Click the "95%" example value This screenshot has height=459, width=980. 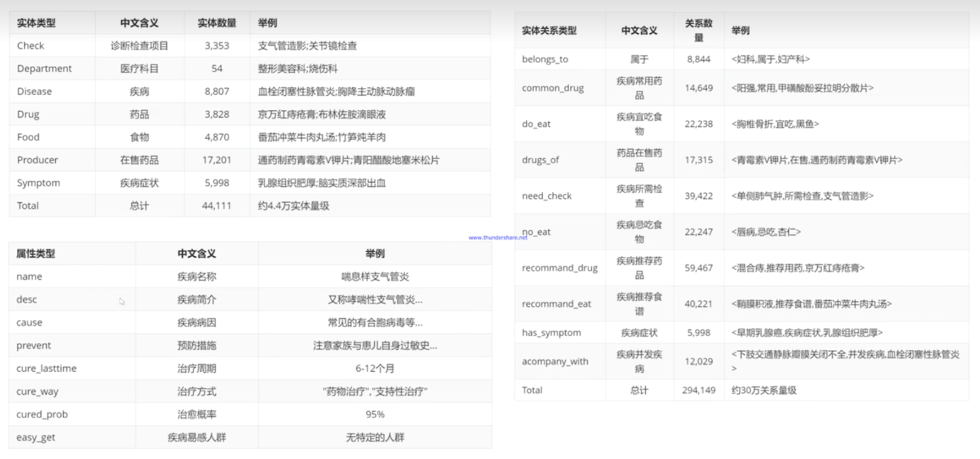375,414
